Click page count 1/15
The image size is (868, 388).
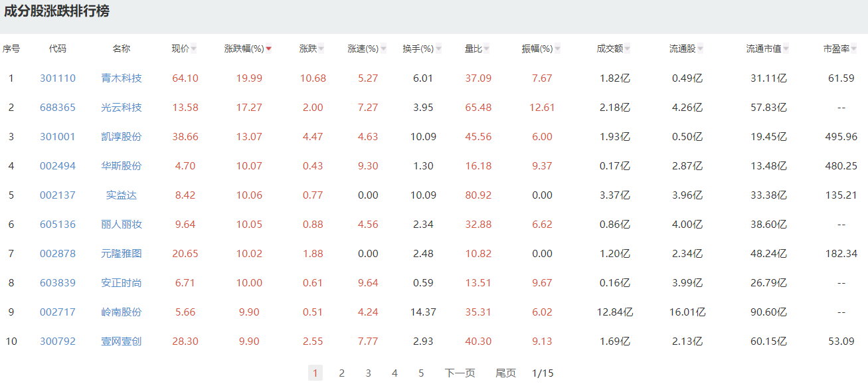(x=543, y=373)
